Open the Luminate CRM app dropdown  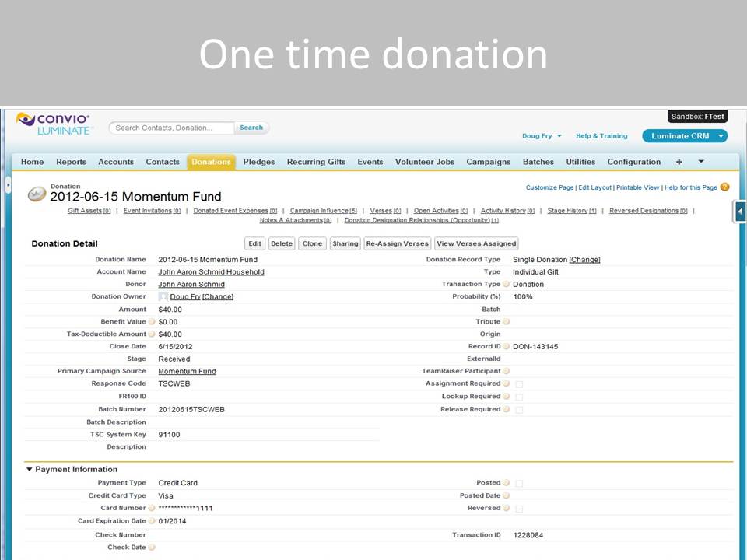click(684, 136)
